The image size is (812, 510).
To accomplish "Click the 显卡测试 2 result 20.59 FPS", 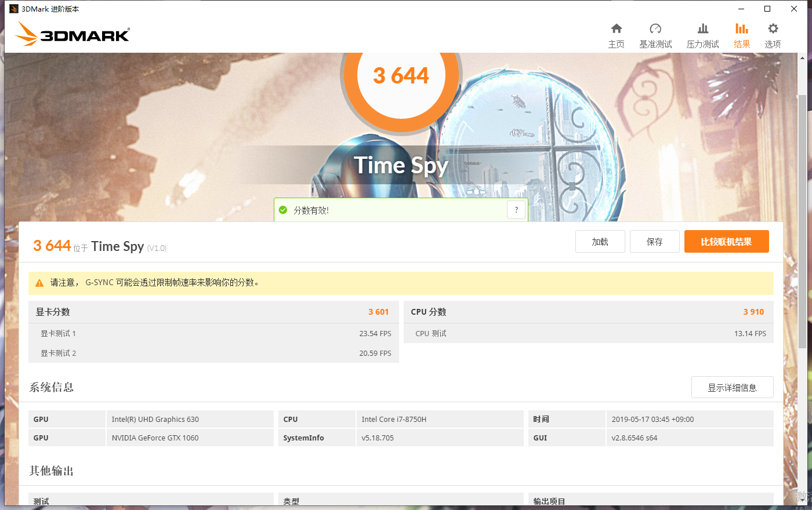I will [375, 353].
